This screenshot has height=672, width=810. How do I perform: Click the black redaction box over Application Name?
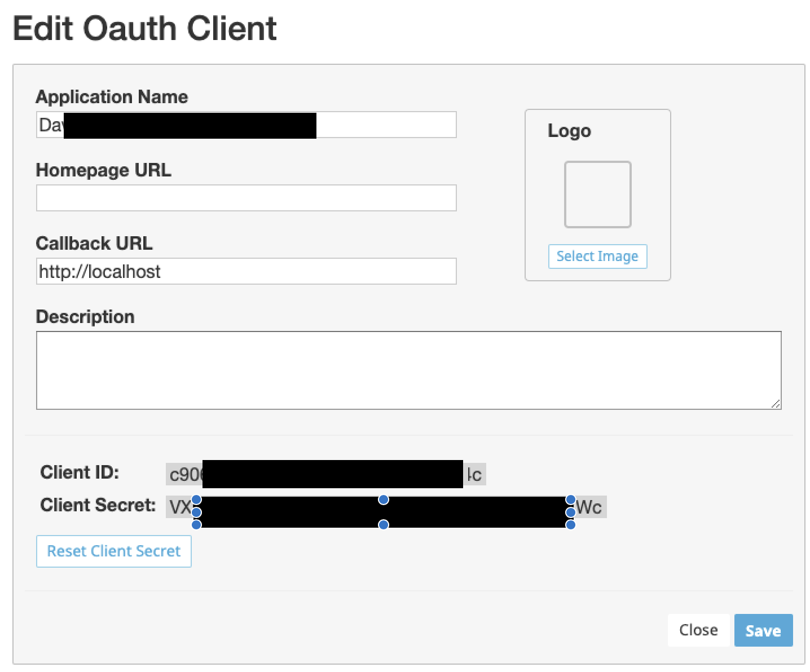(190, 125)
